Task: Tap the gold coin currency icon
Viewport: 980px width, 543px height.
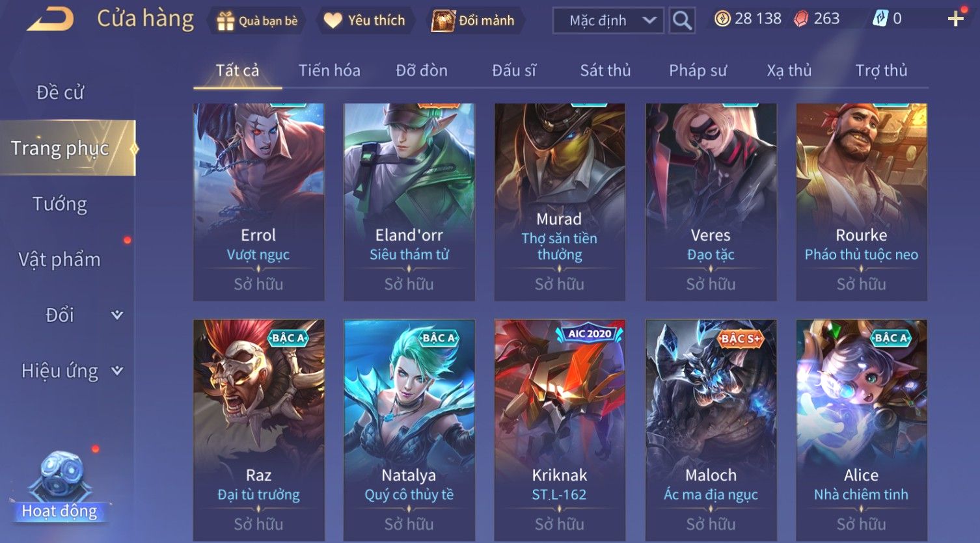Action: coord(722,19)
